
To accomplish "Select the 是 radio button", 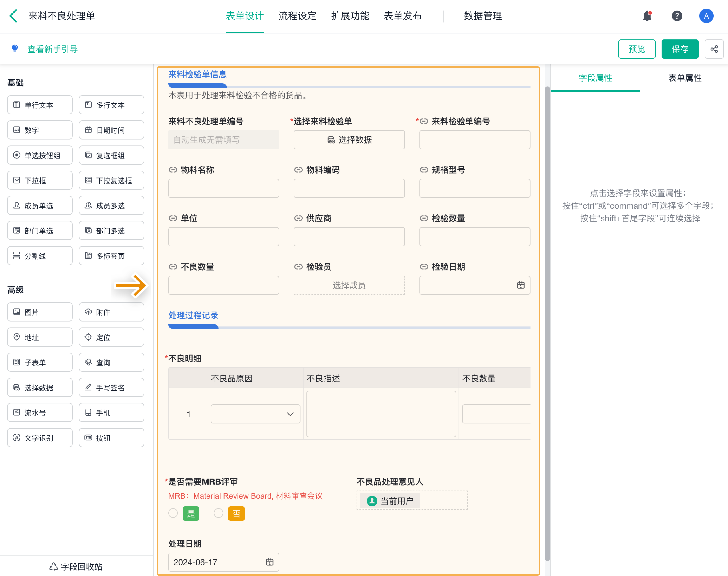I will click(x=173, y=513).
